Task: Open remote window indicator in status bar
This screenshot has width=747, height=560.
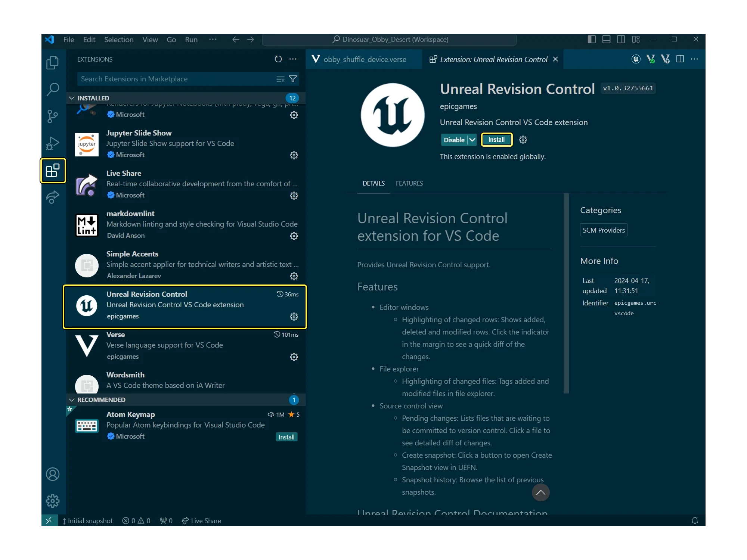Action: (x=50, y=520)
